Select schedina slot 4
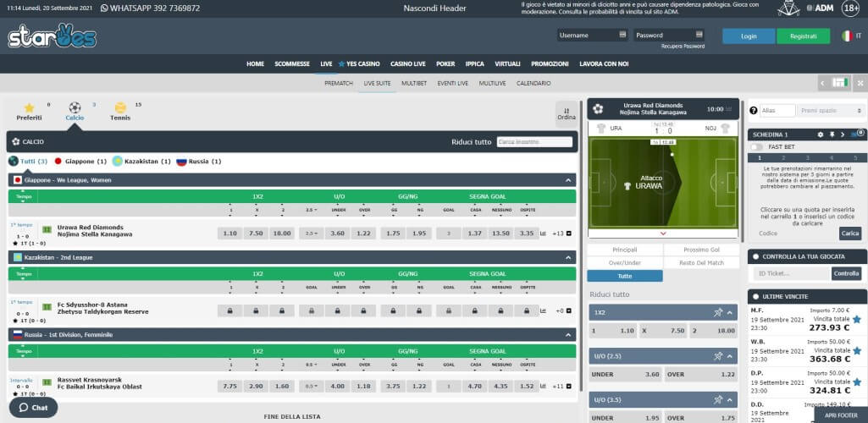This screenshot has height=423, width=868. [x=831, y=158]
